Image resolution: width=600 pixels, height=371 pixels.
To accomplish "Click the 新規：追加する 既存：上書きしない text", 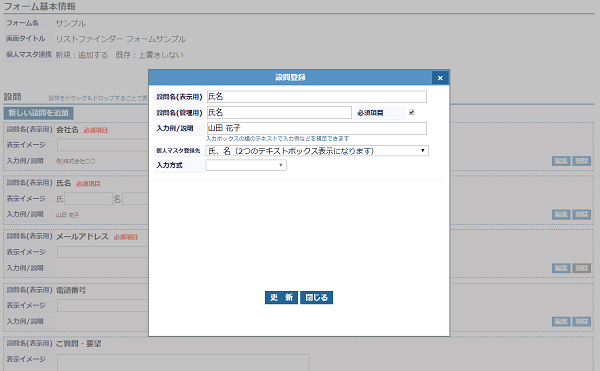I will point(119,55).
